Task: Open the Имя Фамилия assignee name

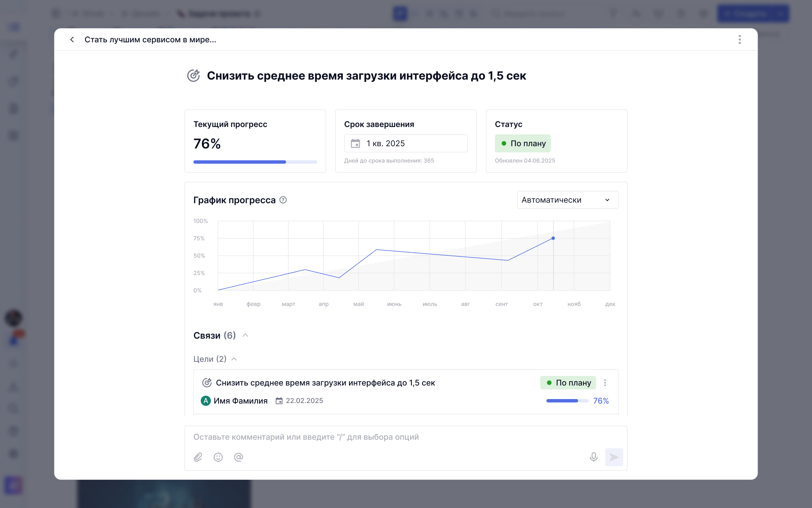Action: coord(240,400)
